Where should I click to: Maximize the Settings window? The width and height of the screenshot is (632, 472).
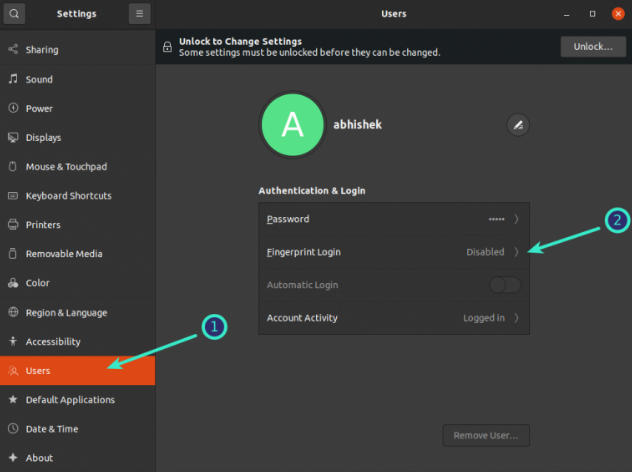(x=592, y=14)
